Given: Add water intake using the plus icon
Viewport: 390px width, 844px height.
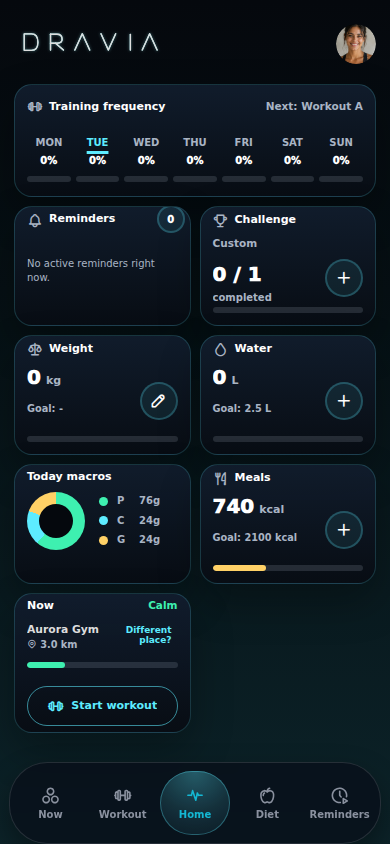Looking at the screenshot, I should (344, 401).
